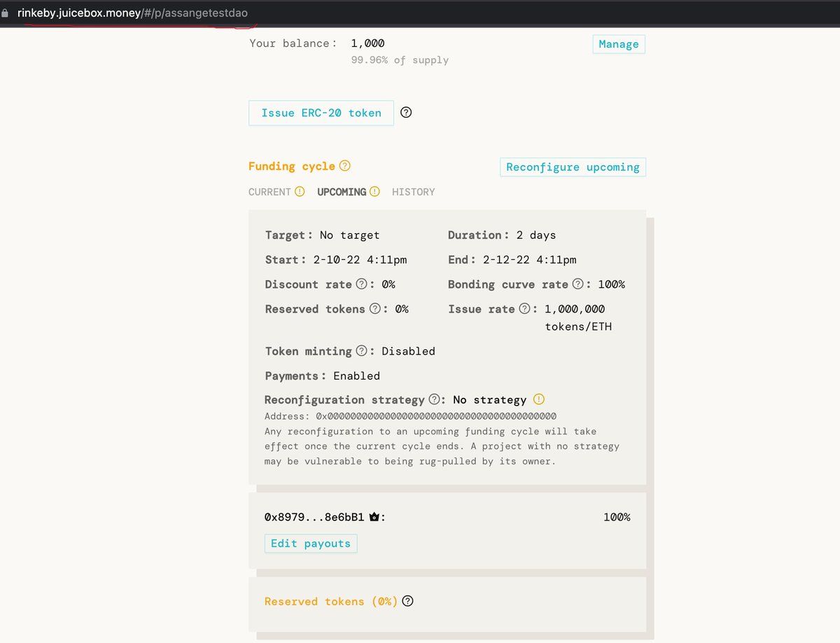Screen dimensions: 840x643
Task: Click the 'Your balance: 1,000' value
Action: [x=368, y=43]
